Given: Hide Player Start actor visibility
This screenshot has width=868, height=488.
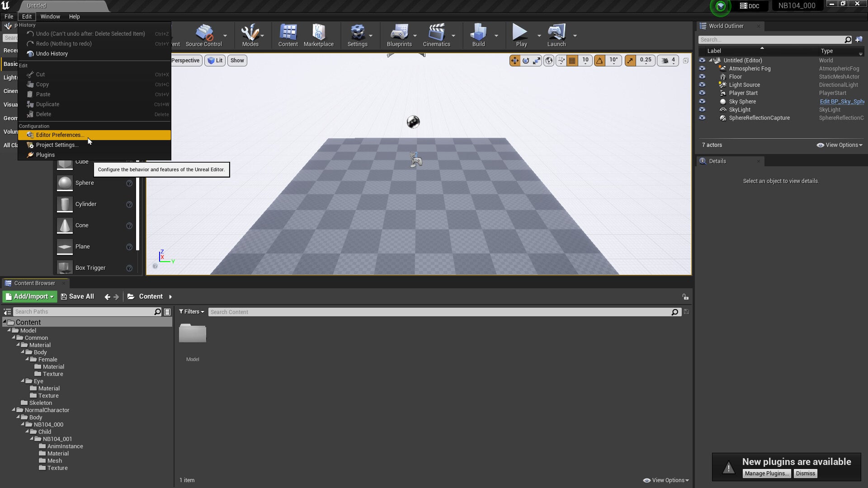Looking at the screenshot, I should pyautogui.click(x=702, y=93).
